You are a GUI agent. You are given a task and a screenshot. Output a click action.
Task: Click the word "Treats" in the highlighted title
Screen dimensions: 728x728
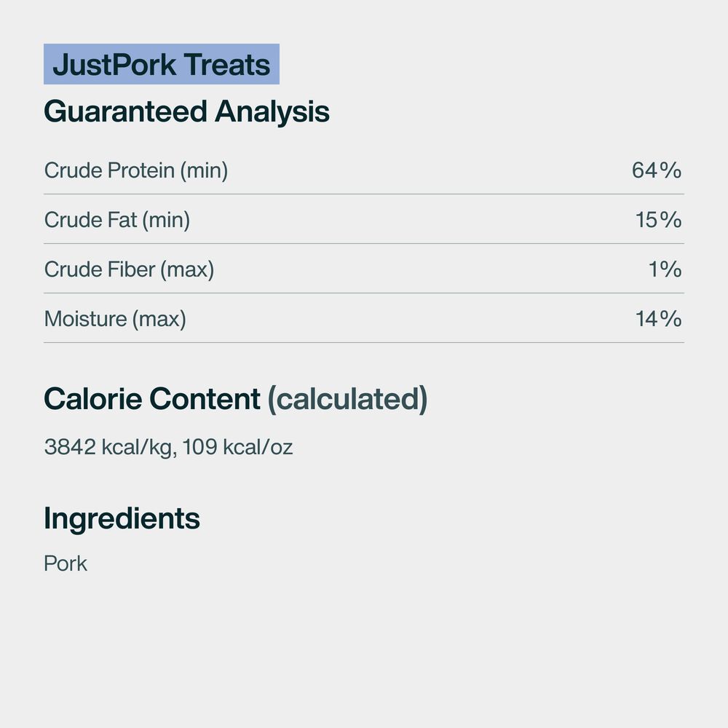click(227, 66)
